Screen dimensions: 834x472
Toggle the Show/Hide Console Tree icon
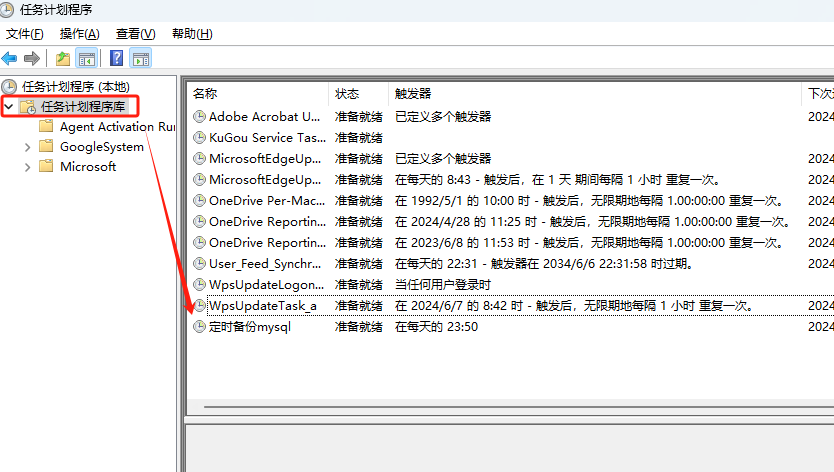(87, 58)
